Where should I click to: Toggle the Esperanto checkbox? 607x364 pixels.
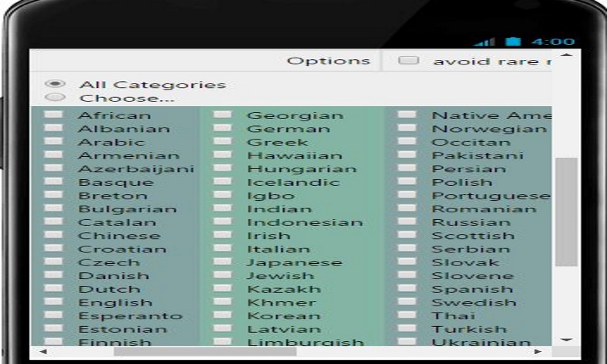(53, 315)
